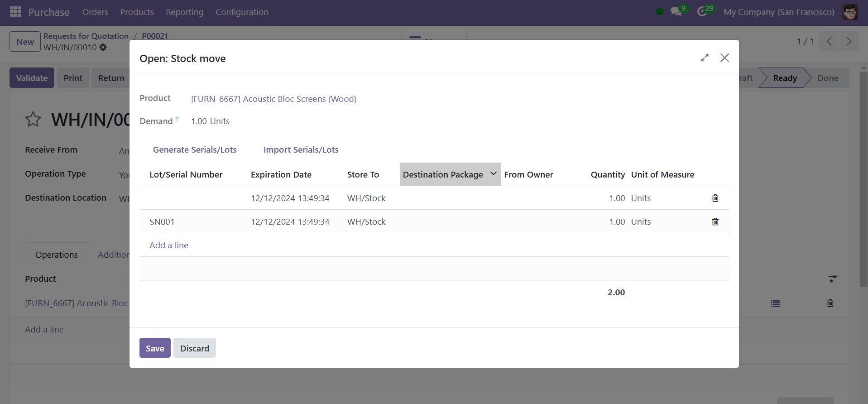This screenshot has width=868, height=404.
Task: Click the user avatar picture
Action: [x=850, y=12]
